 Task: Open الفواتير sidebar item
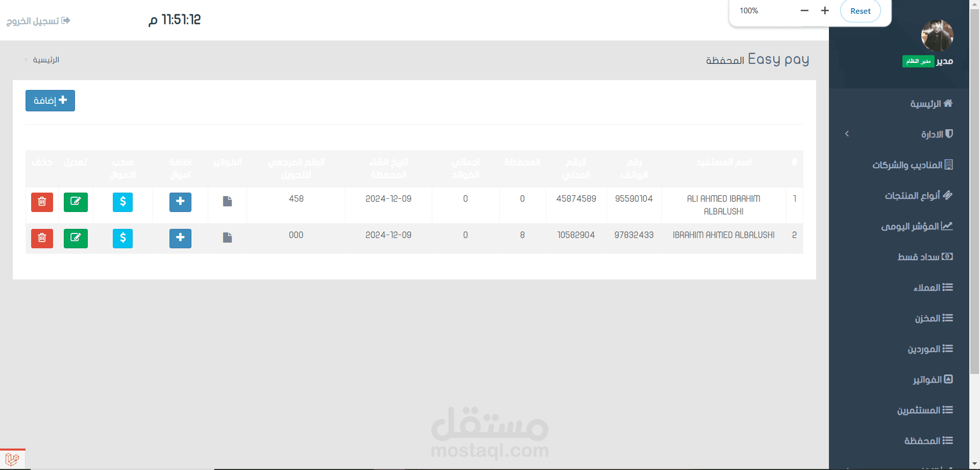click(933, 380)
